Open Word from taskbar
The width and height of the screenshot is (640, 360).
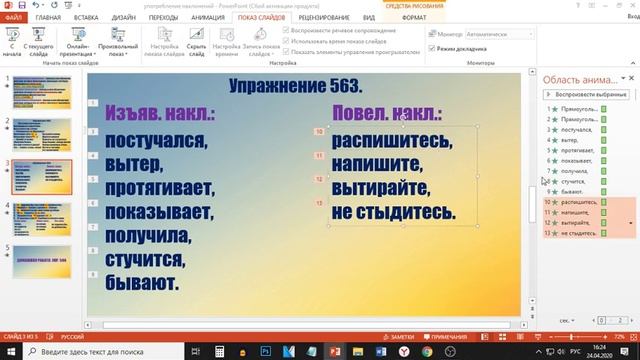point(381,351)
